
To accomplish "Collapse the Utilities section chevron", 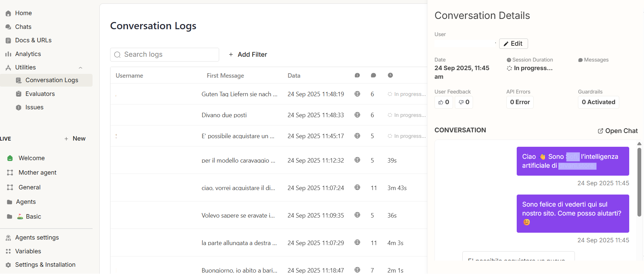I will [80, 68].
